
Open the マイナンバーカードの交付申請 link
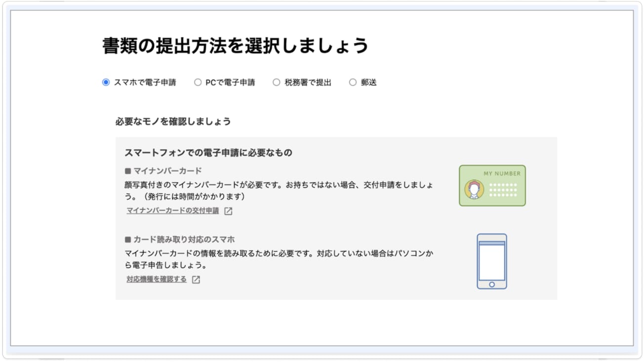(x=172, y=211)
